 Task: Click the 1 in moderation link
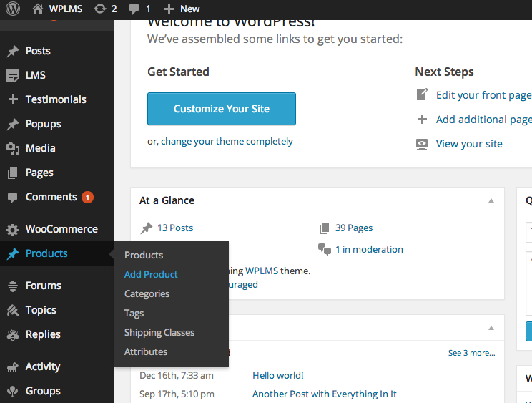point(369,250)
